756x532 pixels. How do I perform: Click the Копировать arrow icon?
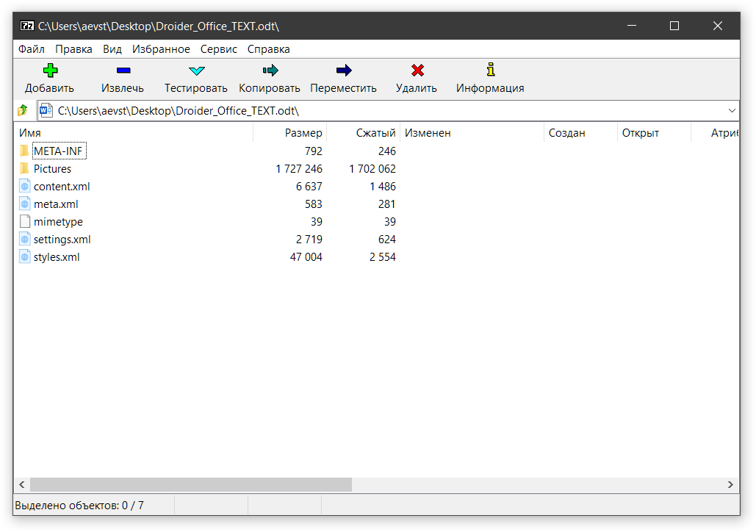pyautogui.click(x=270, y=71)
